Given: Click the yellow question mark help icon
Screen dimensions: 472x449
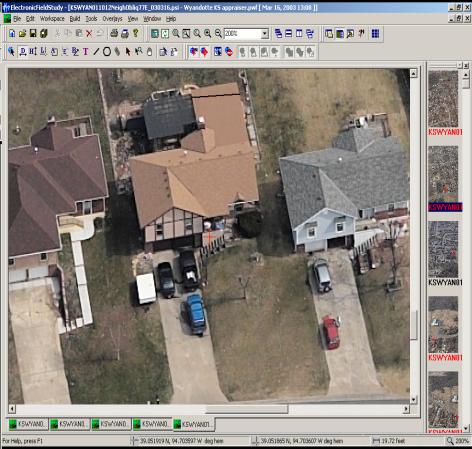Looking at the screenshot, I should (x=136, y=33).
